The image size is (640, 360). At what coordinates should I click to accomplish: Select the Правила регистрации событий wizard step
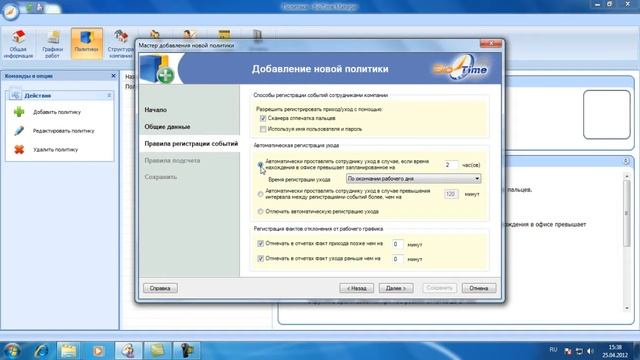coord(191,144)
